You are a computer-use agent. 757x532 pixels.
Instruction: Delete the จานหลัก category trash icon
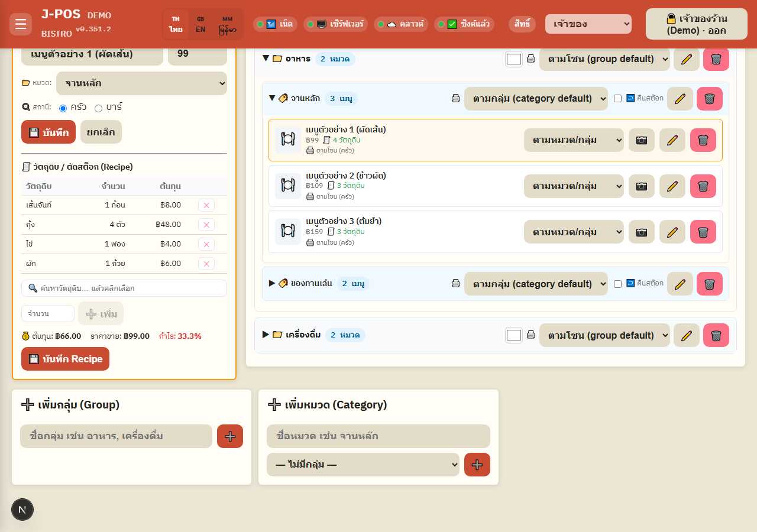(x=710, y=99)
